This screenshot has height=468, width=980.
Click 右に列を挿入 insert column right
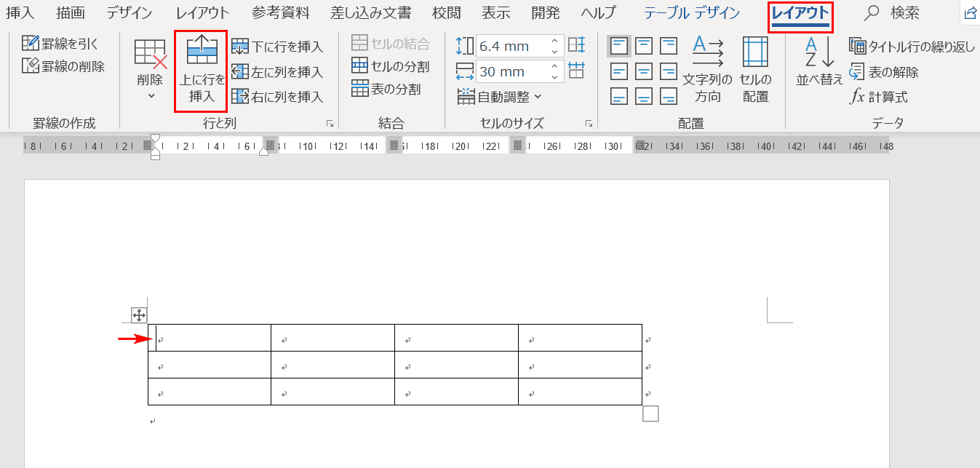(x=277, y=97)
